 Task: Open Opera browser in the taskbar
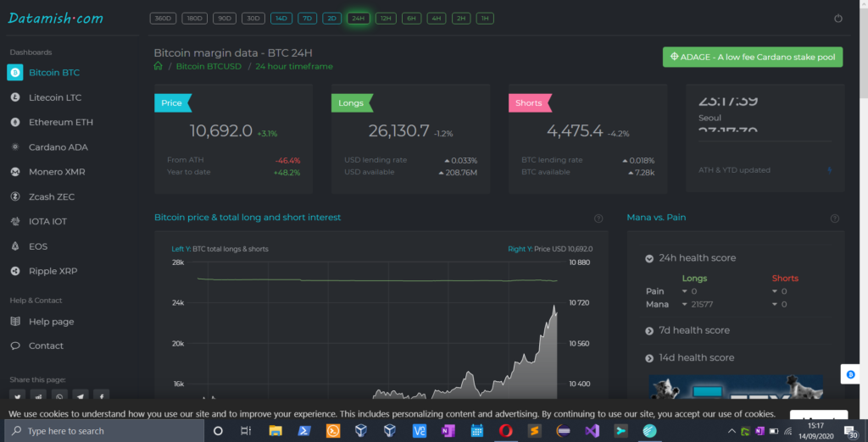(505, 430)
